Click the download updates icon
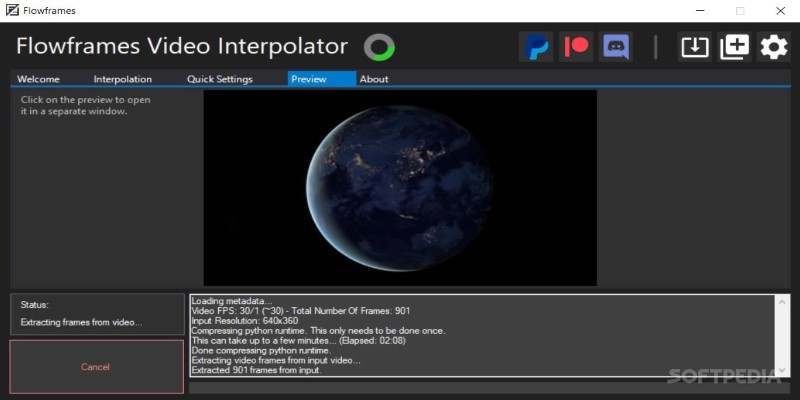The image size is (800, 400). [x=694, y=47]
